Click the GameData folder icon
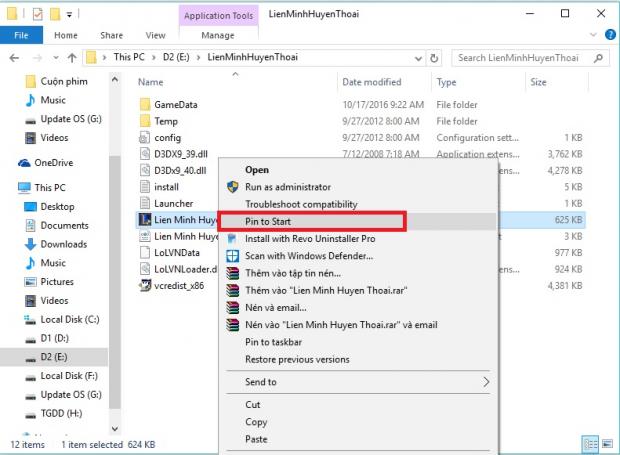Viewport: 620px width, 455px height. click(x=145, y=105)
